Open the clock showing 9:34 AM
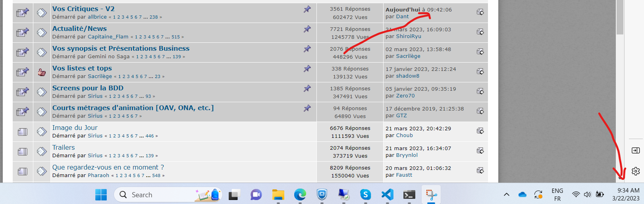The image size is (644, 204). (626, 194)
